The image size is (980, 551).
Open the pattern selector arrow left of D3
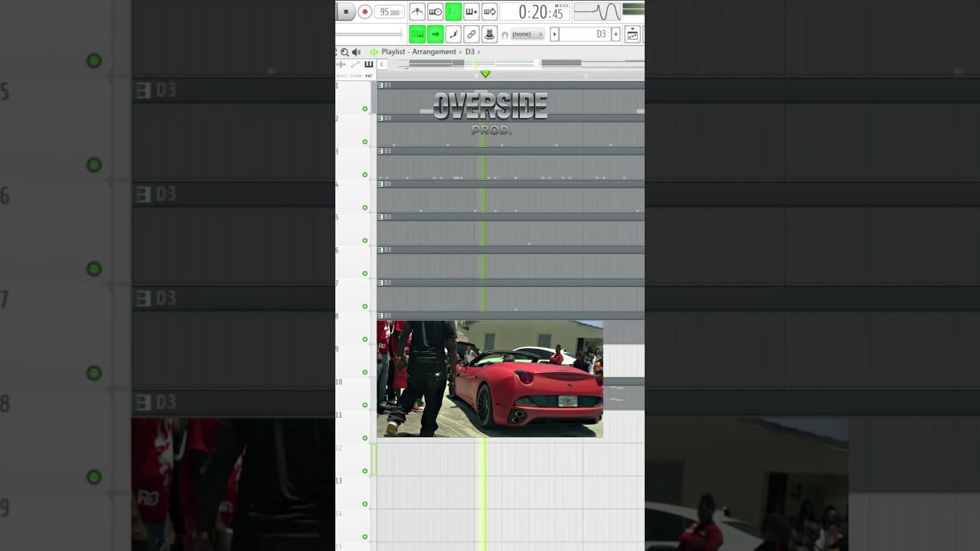click(x=554, y=34)
